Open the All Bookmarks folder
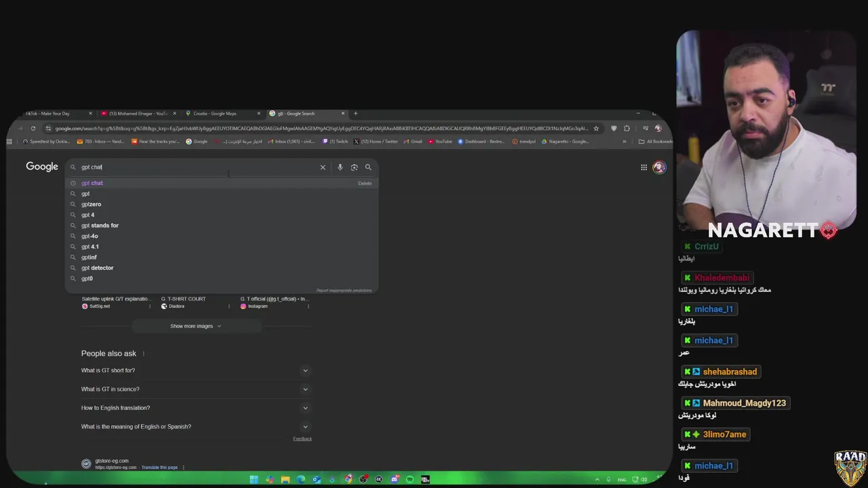Screen dimensions: 868x488 click(x=656, y=142)
